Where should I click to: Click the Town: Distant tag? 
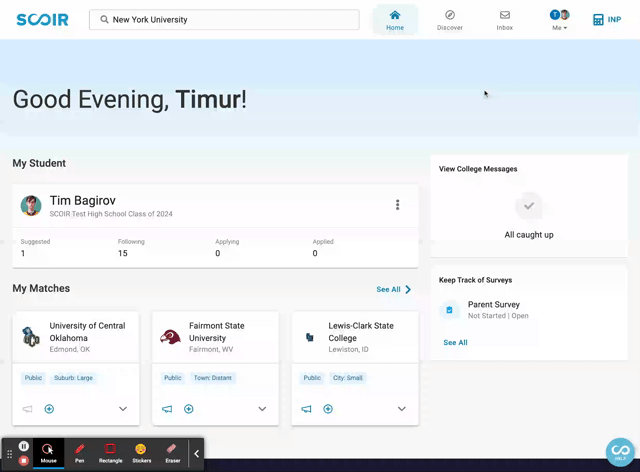click(x=213, y=378)
